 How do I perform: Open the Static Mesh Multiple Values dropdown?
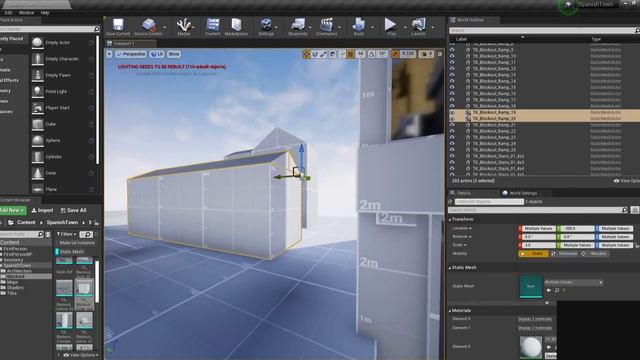[573, 282]
